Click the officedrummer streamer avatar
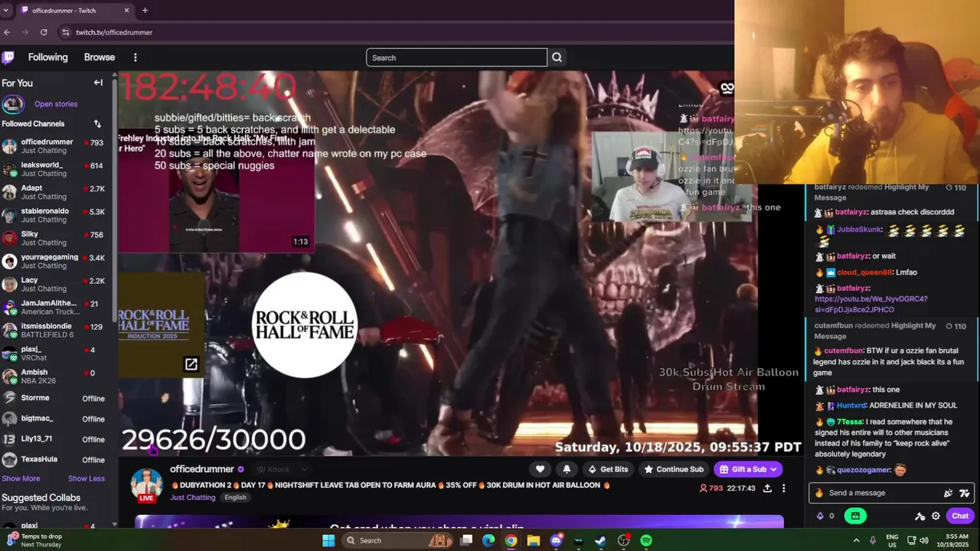The image size is (980, 551). click(146, 485)
